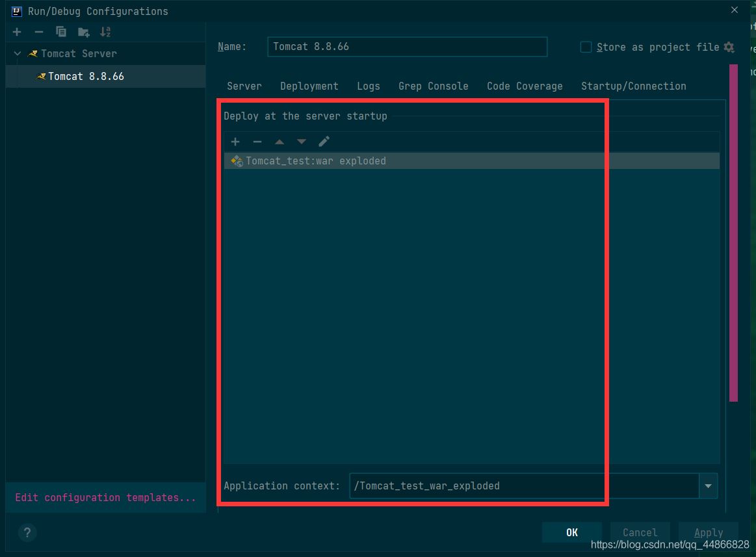Click the Cancel button
This screenshot has width=756, height=557.
coord(640,532)
